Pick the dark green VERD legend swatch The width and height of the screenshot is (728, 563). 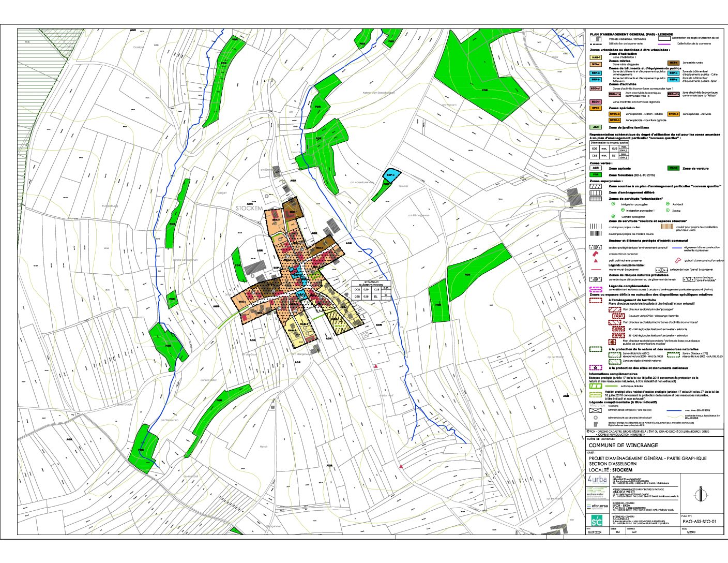(x=673, y=168)
